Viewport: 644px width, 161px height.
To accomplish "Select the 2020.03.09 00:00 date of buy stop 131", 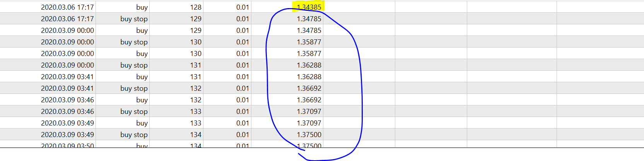I will [x=67, y=65].
